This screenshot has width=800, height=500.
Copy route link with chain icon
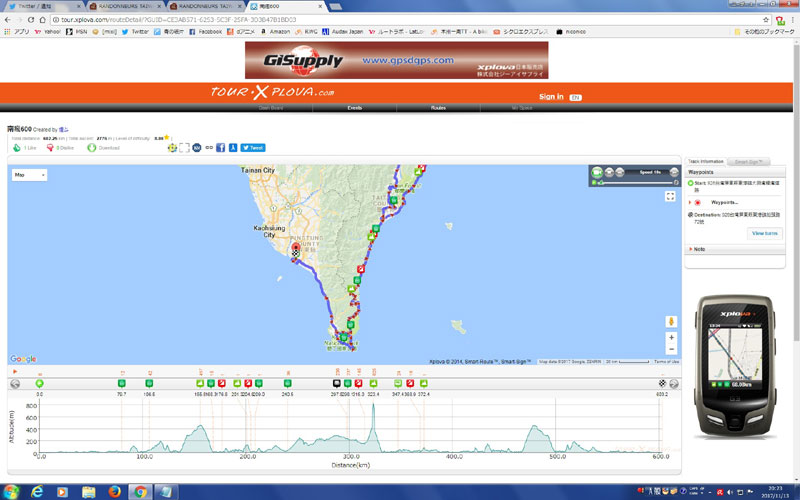click(209, 147)
